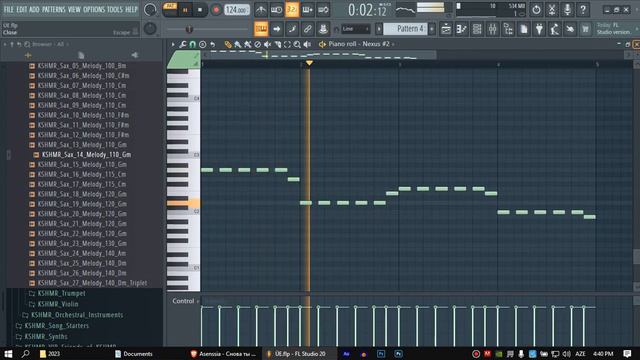Open the FILE menu

coord(9,9)
